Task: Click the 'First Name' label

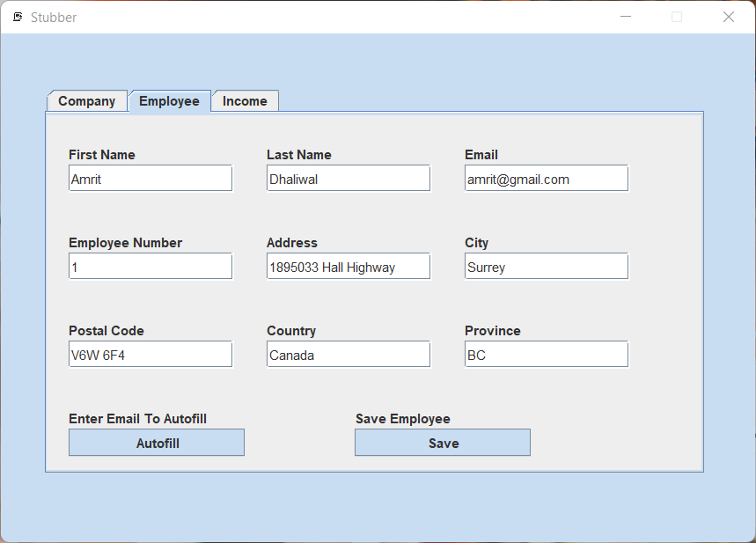Action: coord(102,155)
